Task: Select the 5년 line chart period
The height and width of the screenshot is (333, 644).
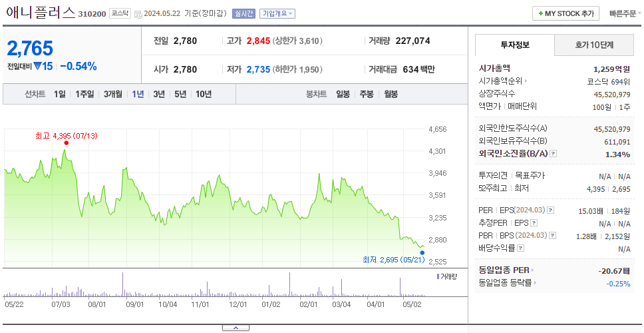Action: (x=180, y=94)
